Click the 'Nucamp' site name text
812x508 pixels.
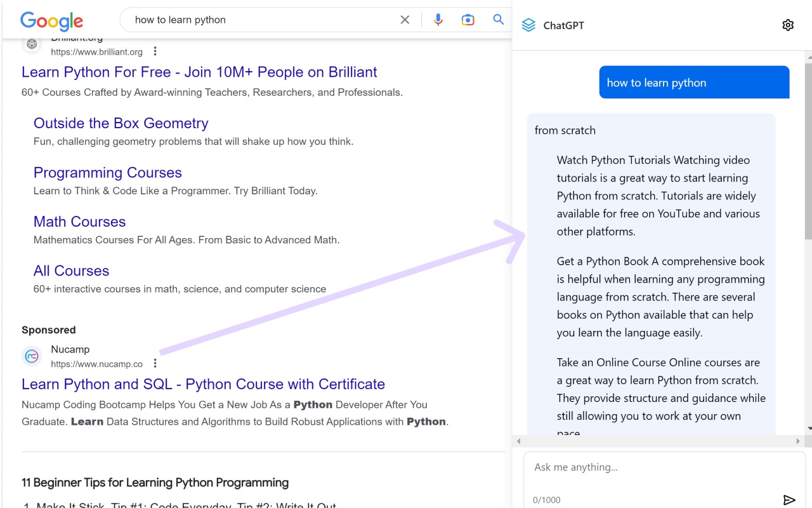pos(70,349)
